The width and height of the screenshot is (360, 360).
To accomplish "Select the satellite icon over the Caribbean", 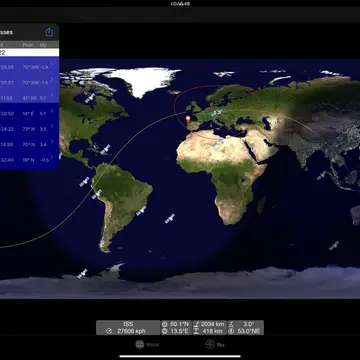I will click(x=105, y=149).
